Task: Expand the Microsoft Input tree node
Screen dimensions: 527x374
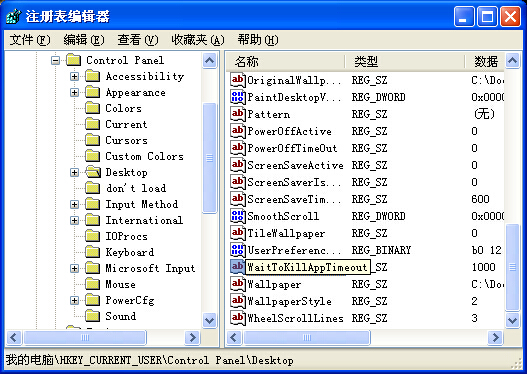Action: click(75, 268)
